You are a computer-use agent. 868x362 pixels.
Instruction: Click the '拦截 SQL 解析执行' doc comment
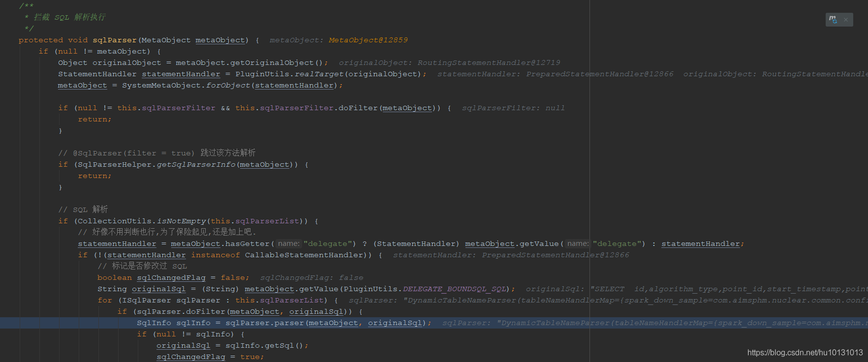pos(69,17)
